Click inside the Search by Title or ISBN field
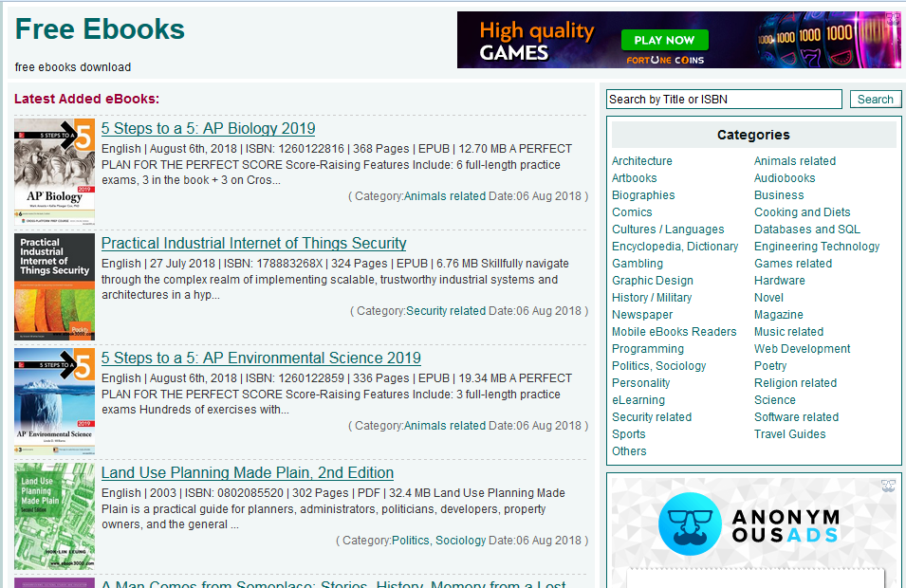The image size is (906, 588). [x=724, y=99]
